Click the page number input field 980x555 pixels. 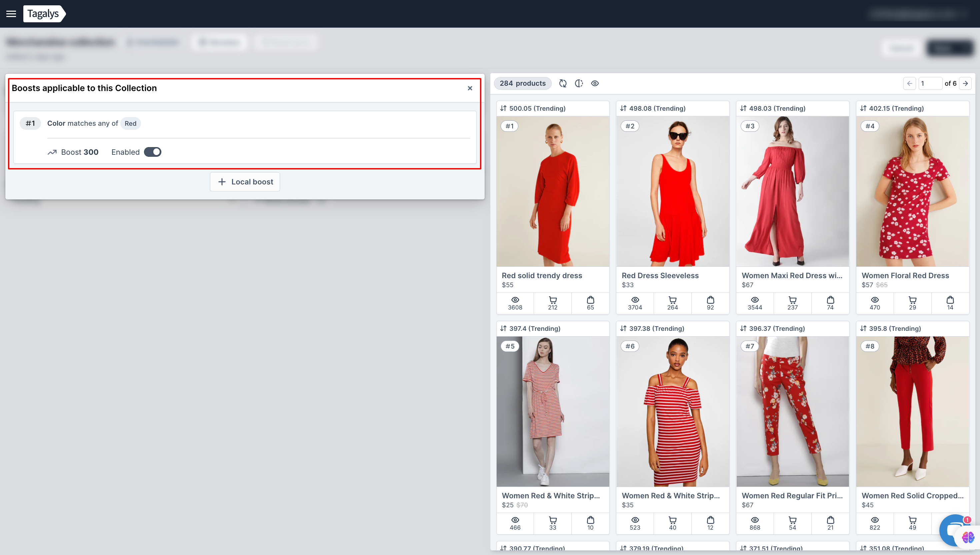point(930,83)
